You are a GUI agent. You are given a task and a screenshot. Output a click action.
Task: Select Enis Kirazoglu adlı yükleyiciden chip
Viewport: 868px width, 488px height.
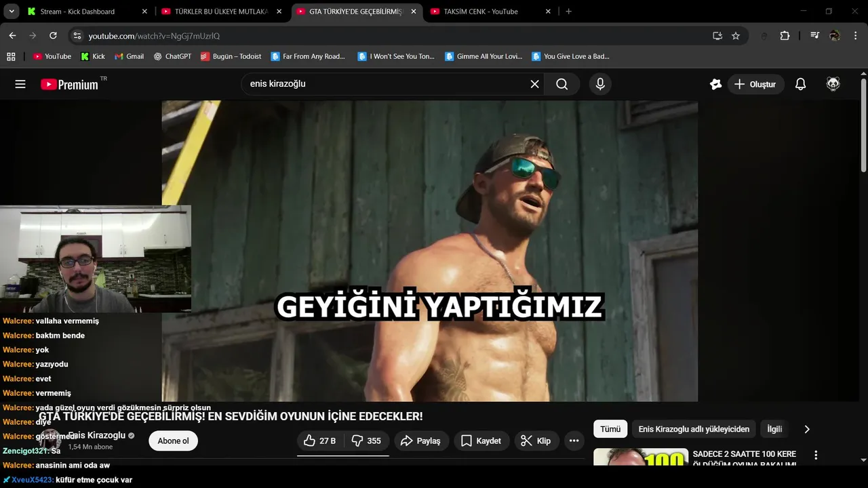tap(694, 429)
